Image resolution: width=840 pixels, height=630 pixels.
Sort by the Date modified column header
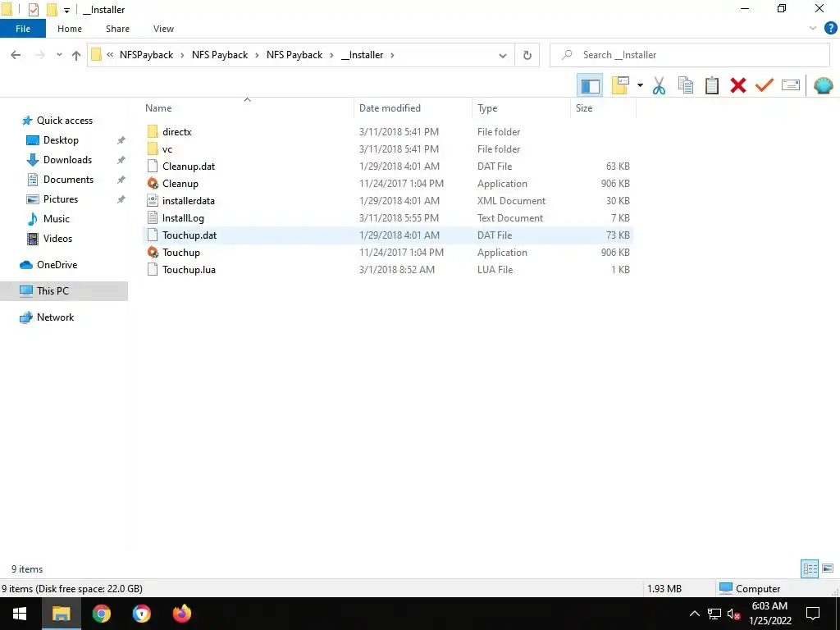(x=390, y=108)
